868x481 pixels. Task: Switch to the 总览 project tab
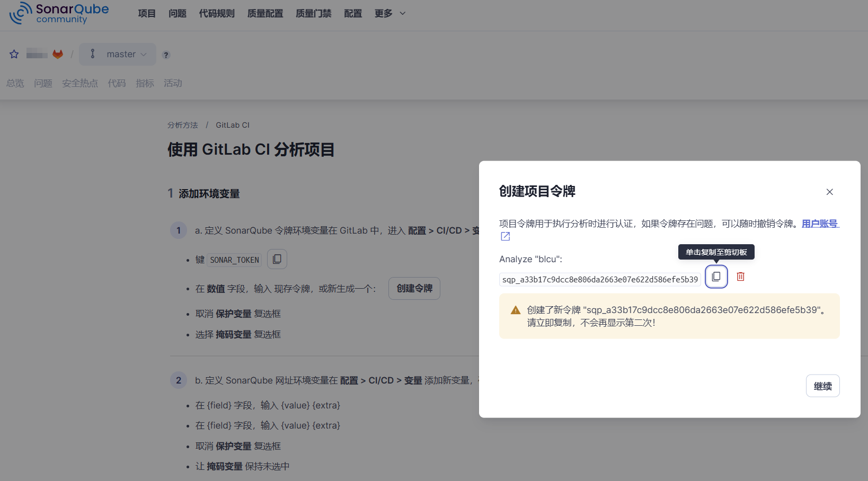point(15,83)
